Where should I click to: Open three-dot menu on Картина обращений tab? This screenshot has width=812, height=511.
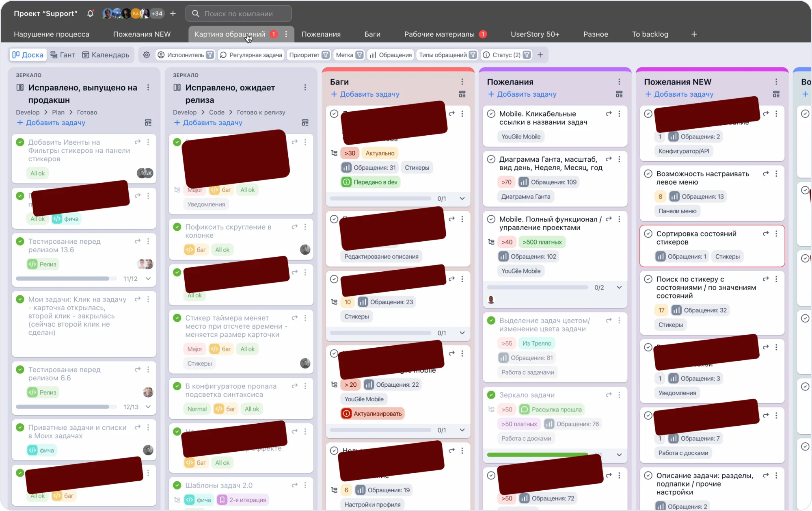coord(286,34)
